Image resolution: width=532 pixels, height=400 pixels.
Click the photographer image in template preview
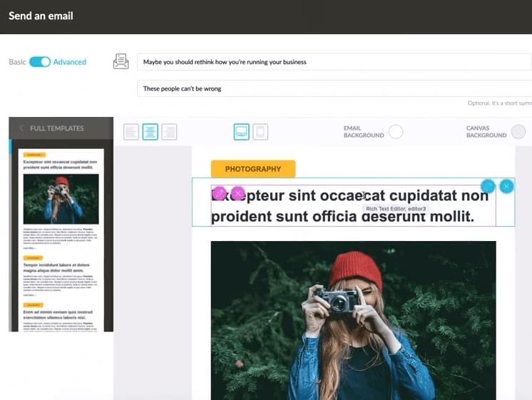point(61,199)
